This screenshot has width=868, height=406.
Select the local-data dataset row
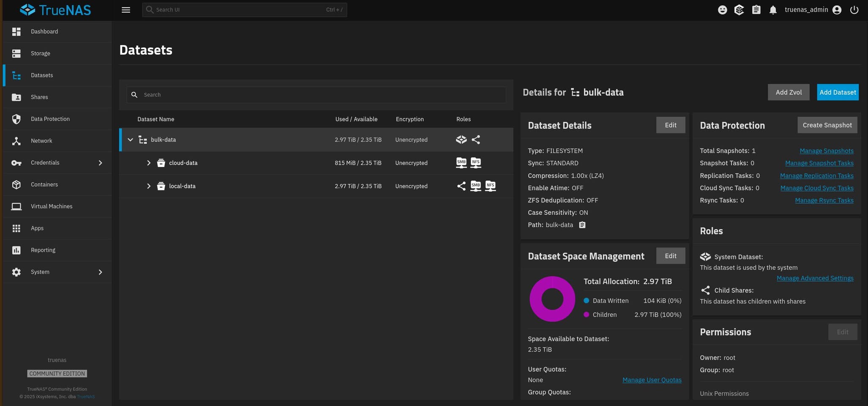tap(316, 186)
